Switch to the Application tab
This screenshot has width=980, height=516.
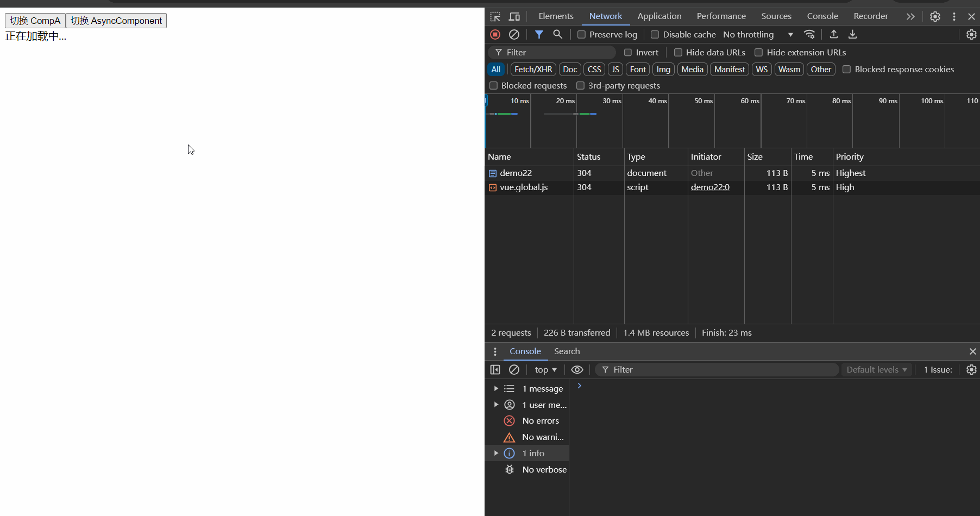pyautogui.click(x=659, y=16)
